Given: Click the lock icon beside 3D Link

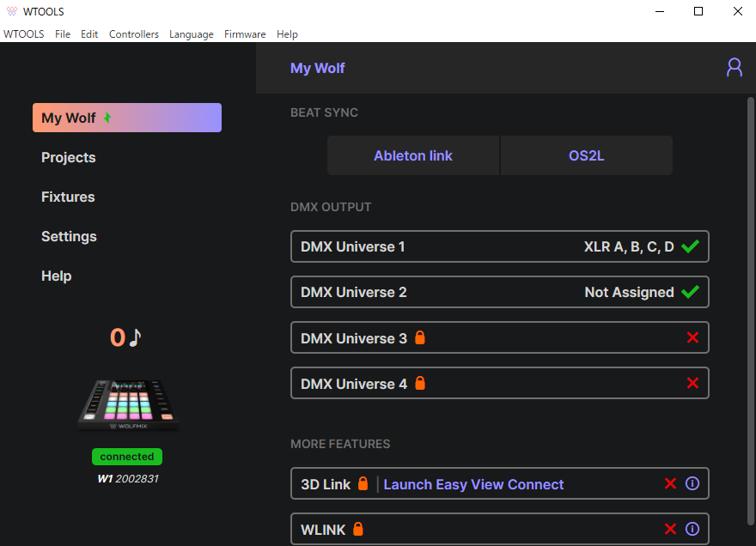Looking at the screenshot, I should click(363, 483).
